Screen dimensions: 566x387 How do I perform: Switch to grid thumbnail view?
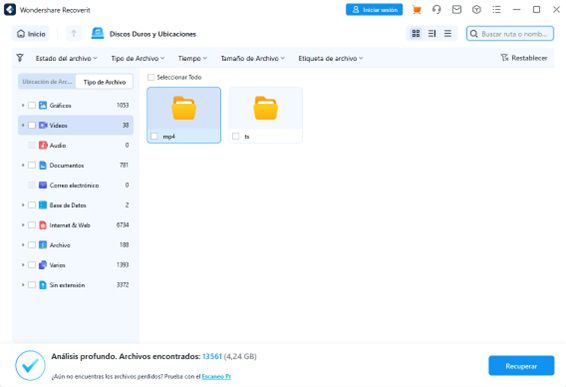pyautogui.click(x=416, y=34)
